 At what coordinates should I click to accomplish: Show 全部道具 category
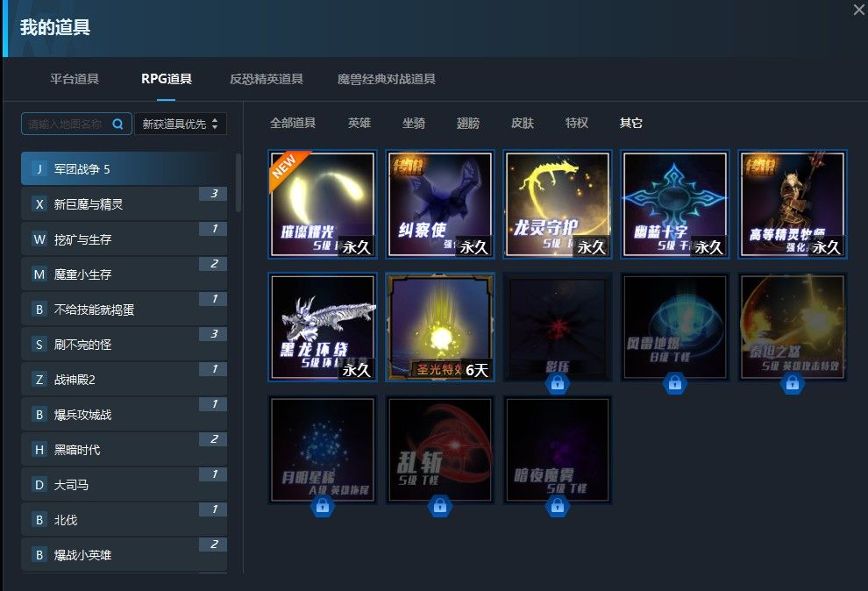293,123
